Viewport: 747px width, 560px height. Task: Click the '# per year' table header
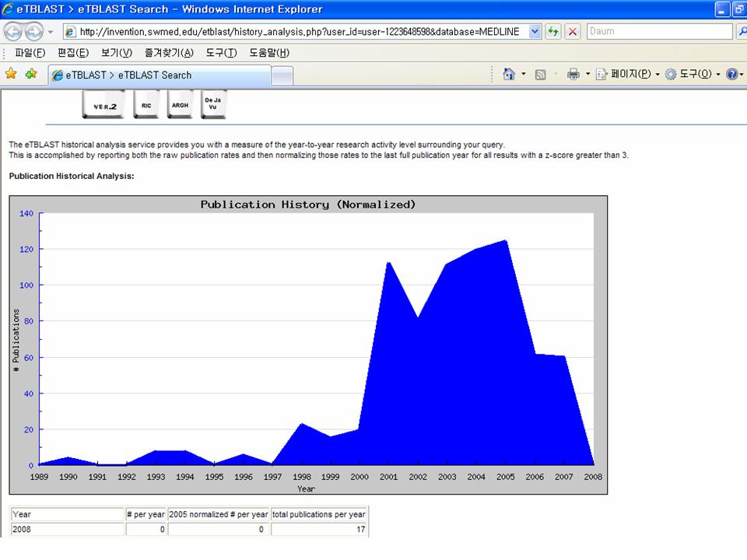click(x=146, y=514)
